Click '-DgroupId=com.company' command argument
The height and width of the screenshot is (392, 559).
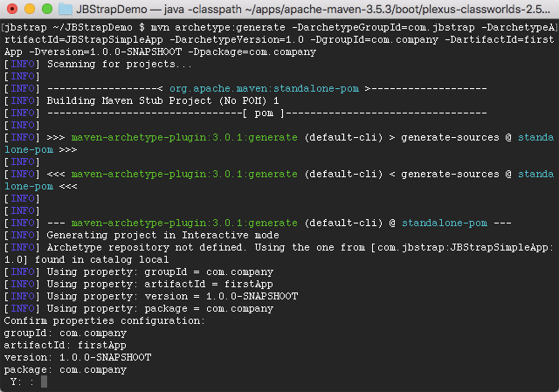pyautogui.click(x=374, y=39)
